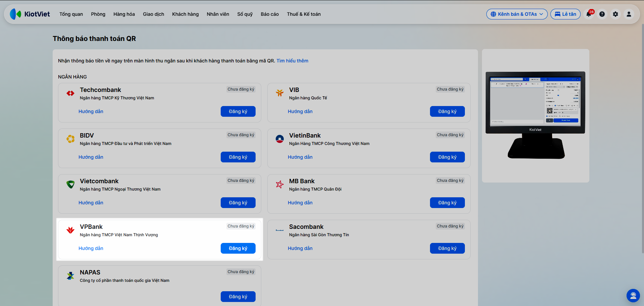This screenshot has width=644, height=306.
Task: Click the KiotViet cashier monitor preview image
Action: click(x=535, y=115)
